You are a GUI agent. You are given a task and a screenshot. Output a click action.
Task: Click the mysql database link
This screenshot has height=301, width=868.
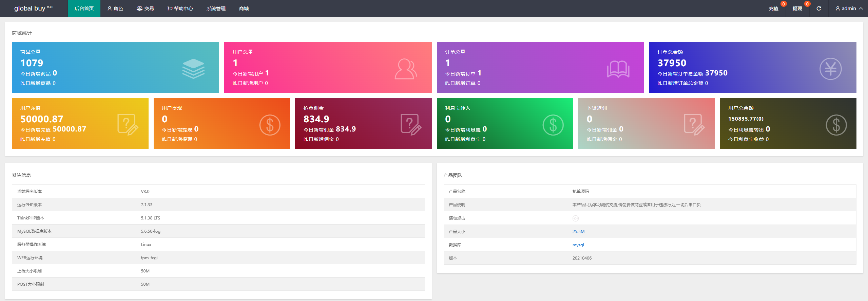pyautogui.click(x=578, y=245)
